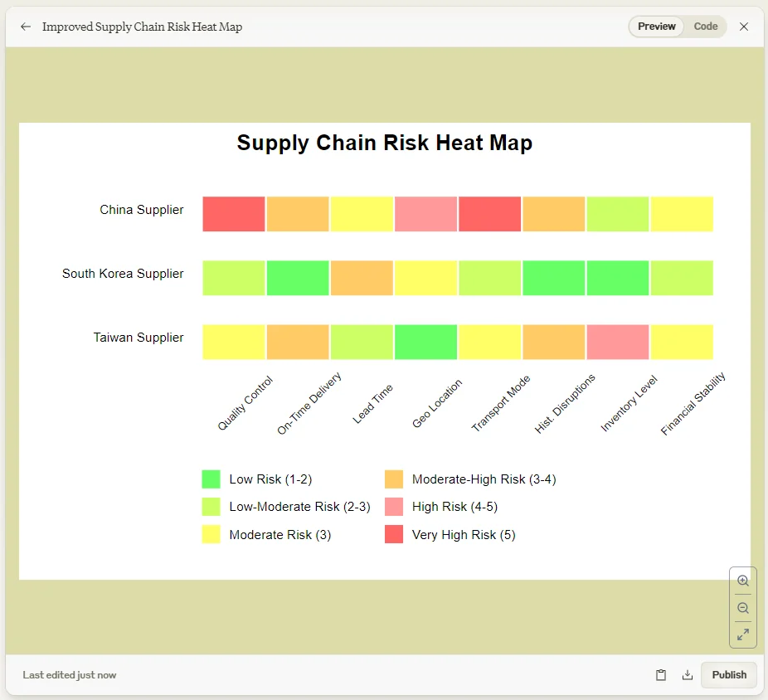The width and height of the screenshot is (768, 700).
Task: Click South Korea Lead Time orange cell
Action: pyautogui.click(x=362, y=278)
